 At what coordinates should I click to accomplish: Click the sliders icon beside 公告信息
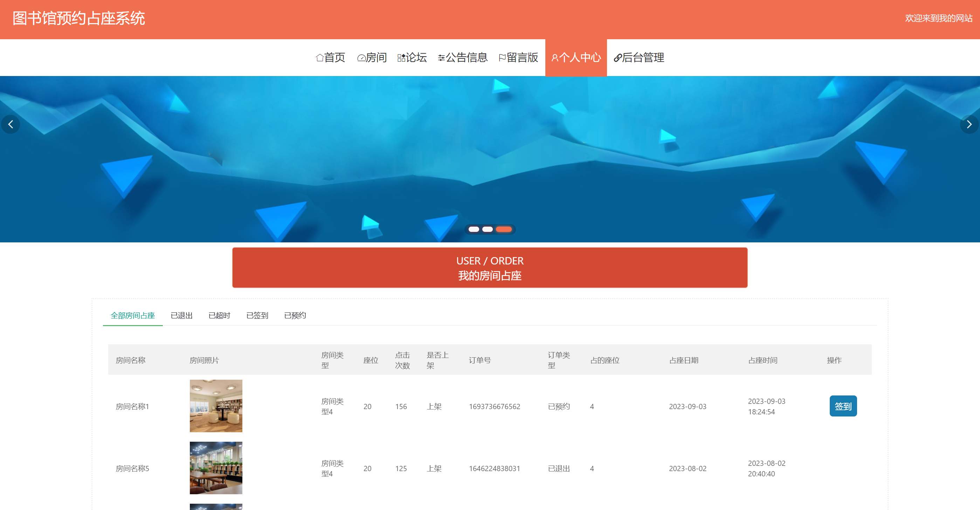(x=441, y=58)
